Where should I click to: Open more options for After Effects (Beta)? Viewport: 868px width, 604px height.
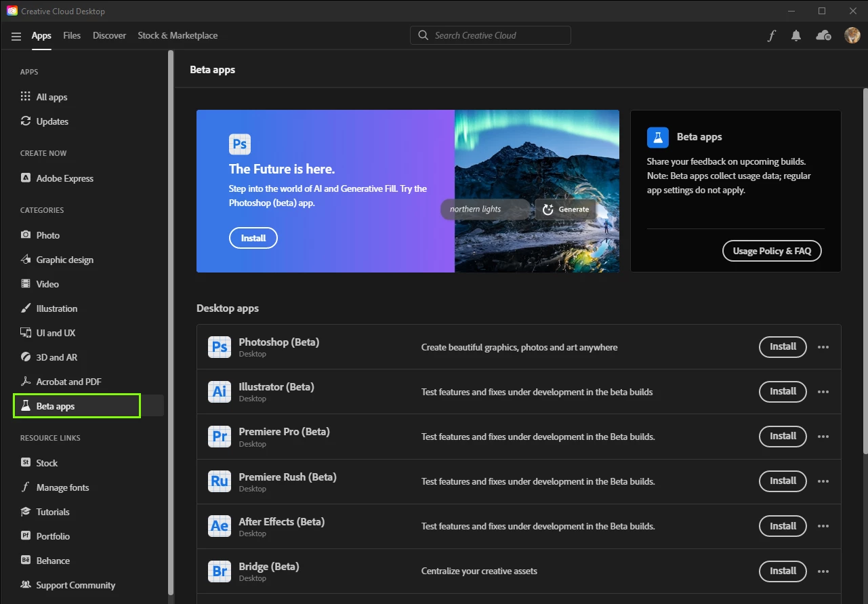(x=823, y=526)
